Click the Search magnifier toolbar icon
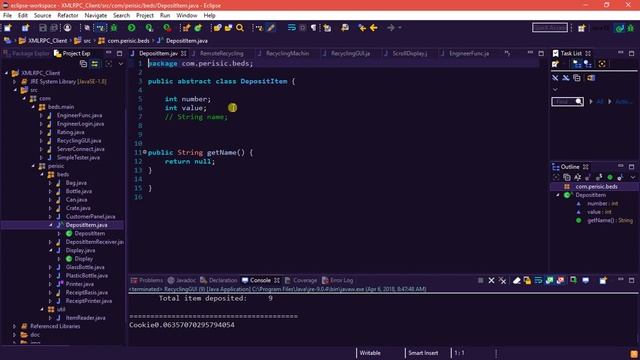The image size is (640, 360). (x=240, y=28)
